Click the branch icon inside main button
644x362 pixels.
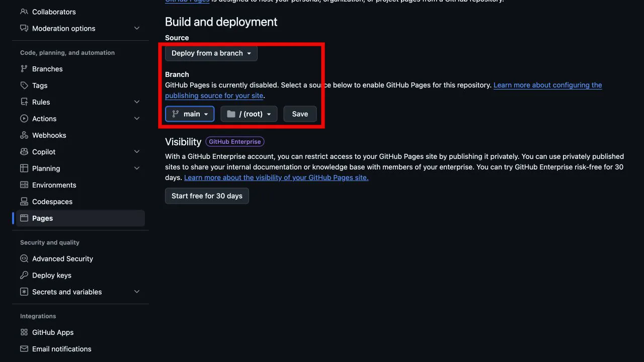(176, 114)
